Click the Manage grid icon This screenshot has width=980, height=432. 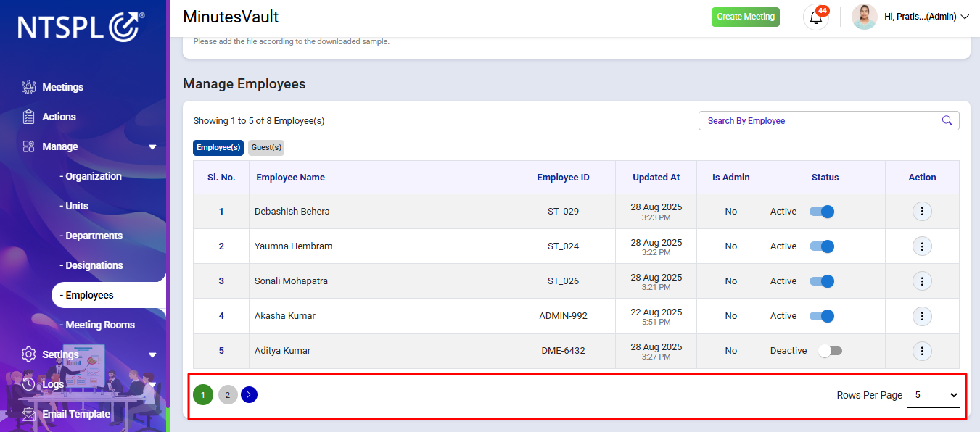coord(28,146)
